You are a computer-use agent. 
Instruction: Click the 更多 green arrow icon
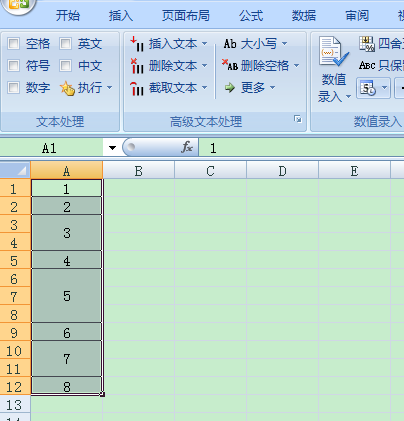pos(230,88)
